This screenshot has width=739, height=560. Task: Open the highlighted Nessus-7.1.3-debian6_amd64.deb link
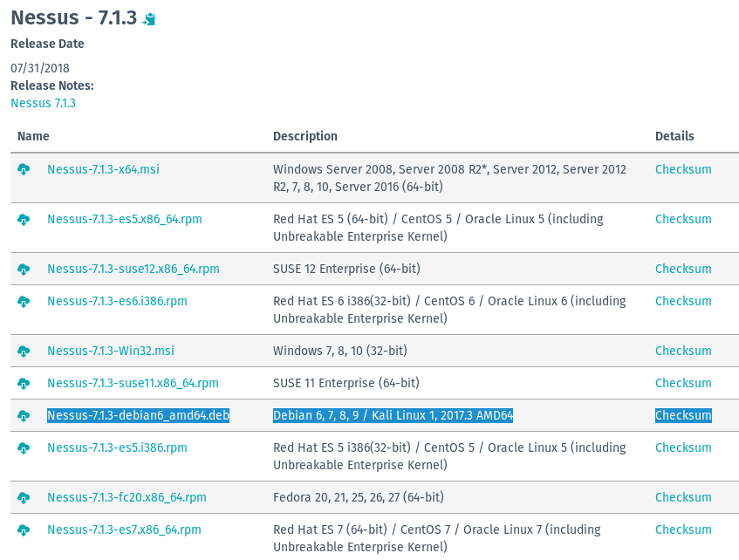tap(138, 415)
